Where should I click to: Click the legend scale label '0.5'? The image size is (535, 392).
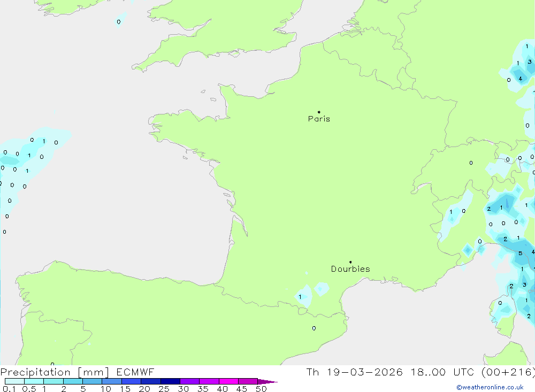pos(29,389)
